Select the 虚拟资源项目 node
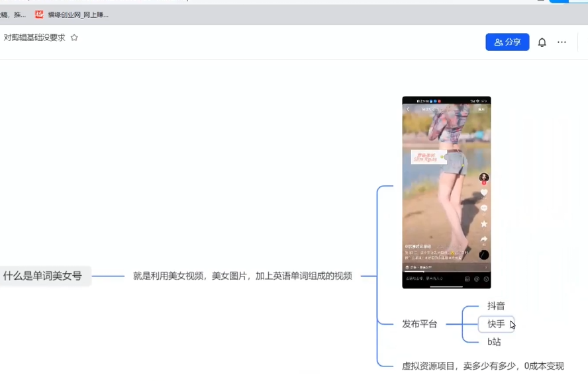The height and width of the screenshot is (381, 588). [x=483, y=366]
